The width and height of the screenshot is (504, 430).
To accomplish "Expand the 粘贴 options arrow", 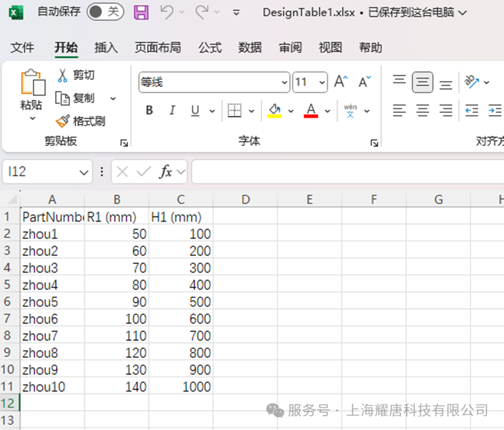I will tap(33, 119).
